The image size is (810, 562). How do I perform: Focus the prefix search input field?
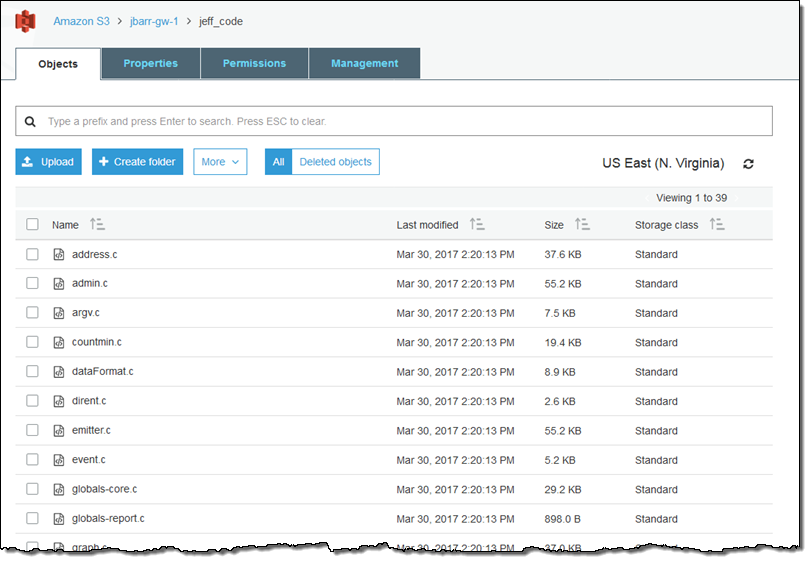tap(400, 121)
